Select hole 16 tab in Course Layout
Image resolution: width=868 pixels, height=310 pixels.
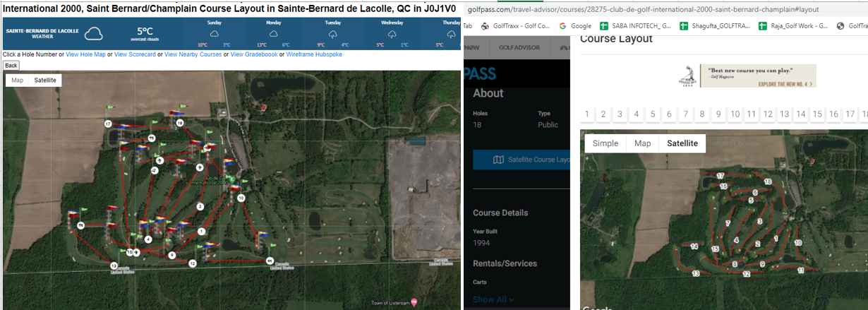point(833,114)
